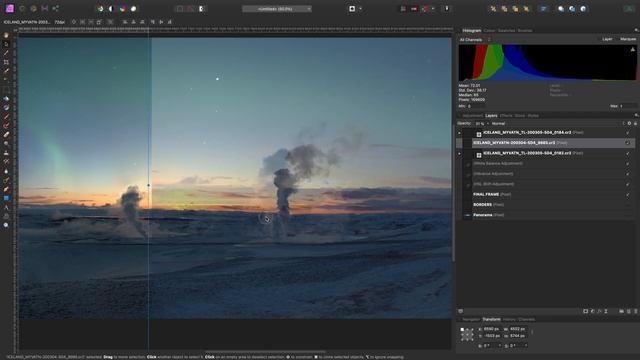Expand the _0182.cr2 layer group
This screenshot has width=640, height=360.
[x=459, y=153]
